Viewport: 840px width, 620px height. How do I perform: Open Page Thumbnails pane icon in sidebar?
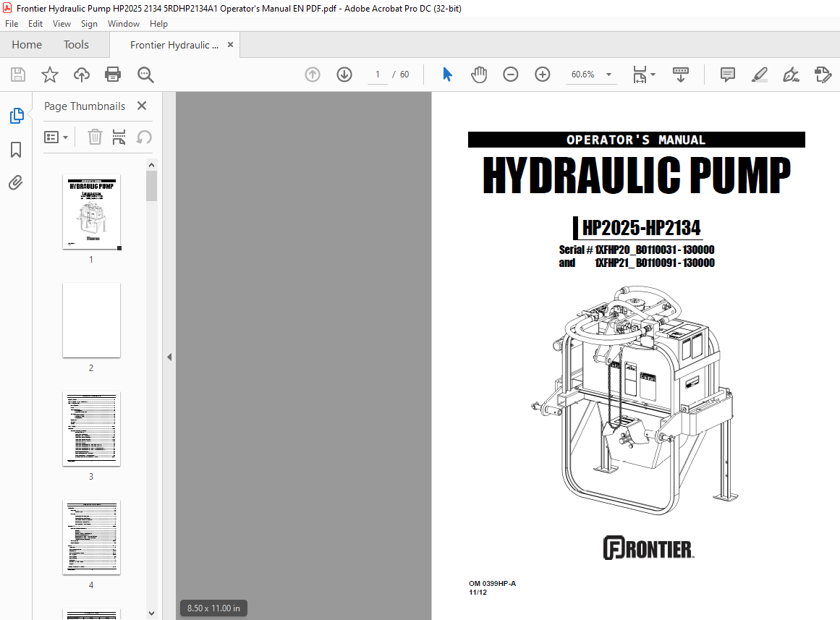coord(17,115)
